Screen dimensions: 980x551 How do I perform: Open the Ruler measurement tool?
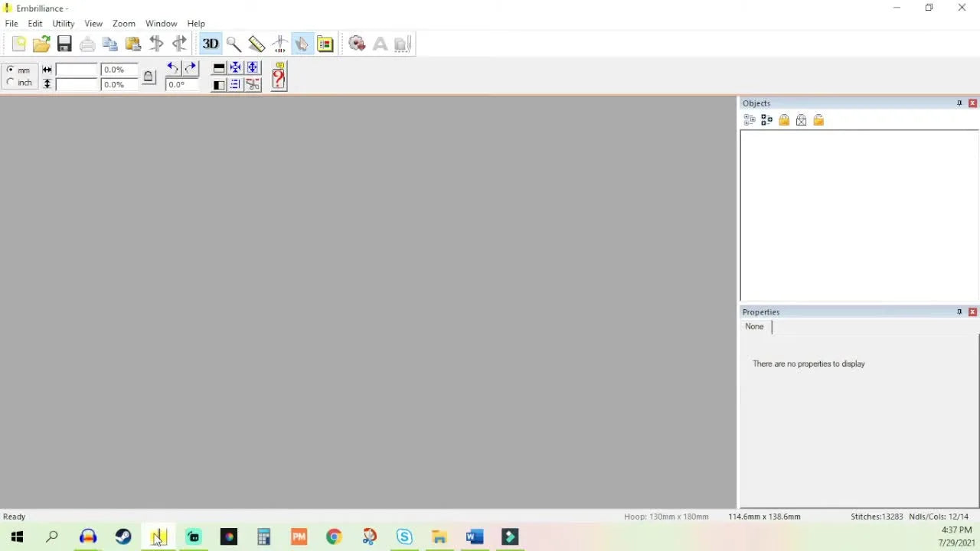pyautogui.click(x=256, y=44)
